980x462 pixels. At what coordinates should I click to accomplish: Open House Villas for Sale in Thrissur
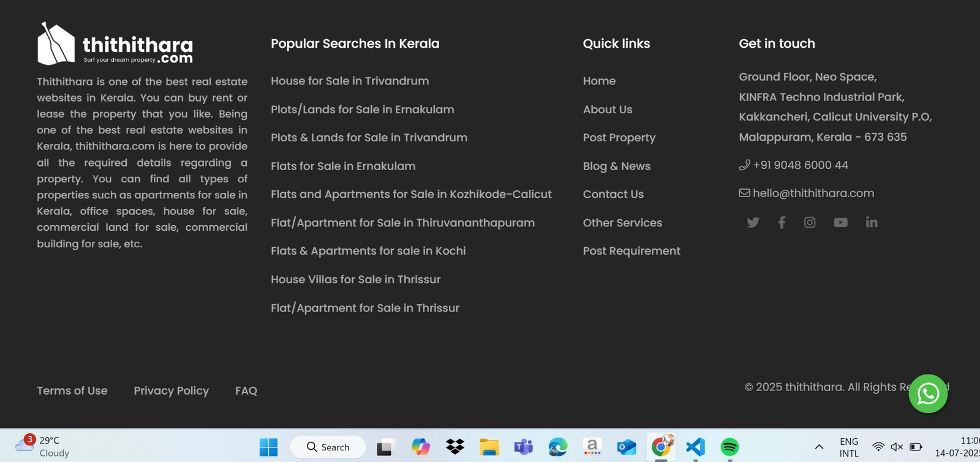pos(355,280)
